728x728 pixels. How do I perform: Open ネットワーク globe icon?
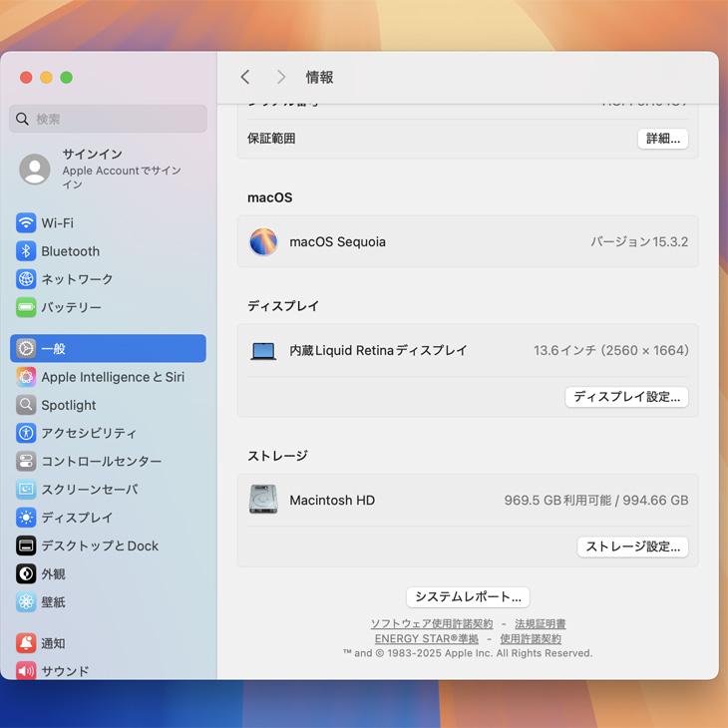coord(26,279)
